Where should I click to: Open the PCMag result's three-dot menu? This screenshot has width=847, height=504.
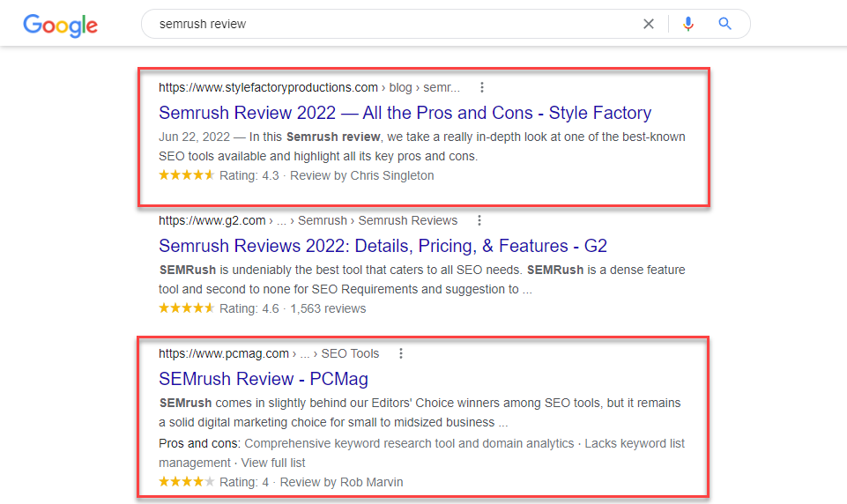pyautogui.click(x=401, y=353)
